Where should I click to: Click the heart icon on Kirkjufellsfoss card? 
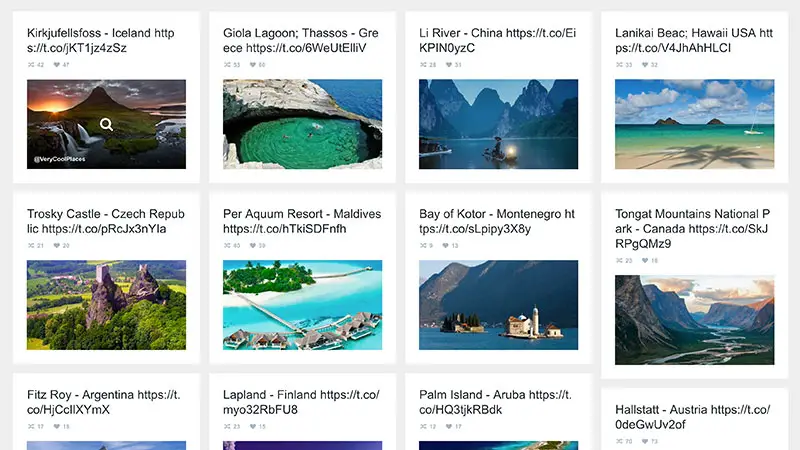(57, 65)
